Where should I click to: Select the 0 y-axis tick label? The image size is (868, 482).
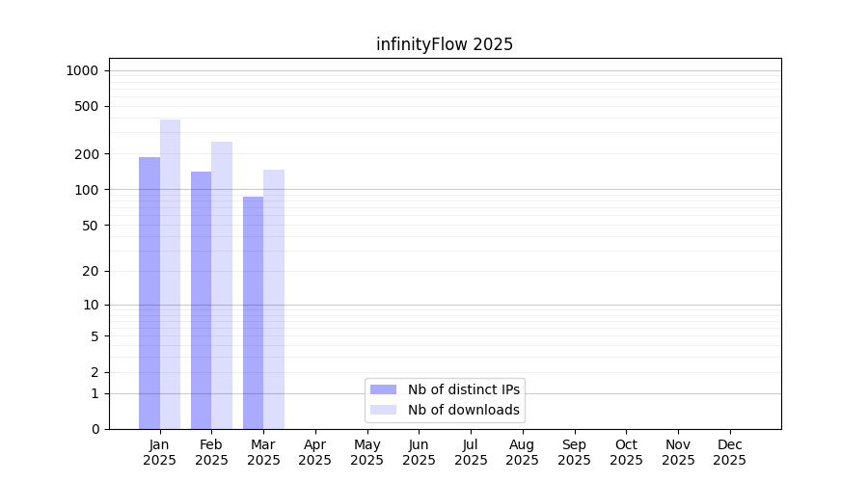click(95, 429)
